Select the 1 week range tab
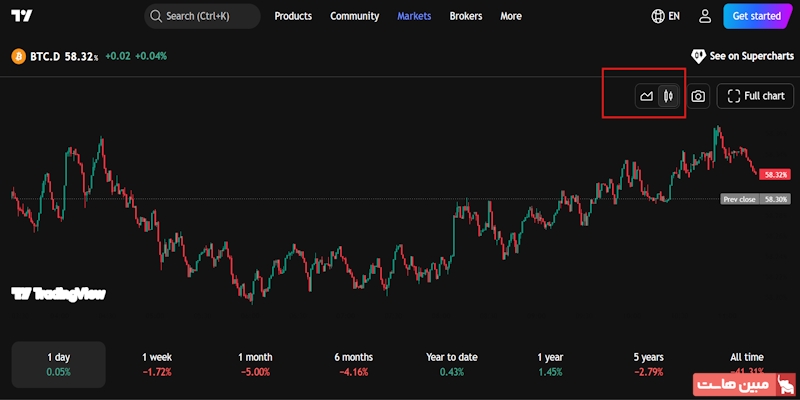This screenshot has width=800, height=400. 157,364
